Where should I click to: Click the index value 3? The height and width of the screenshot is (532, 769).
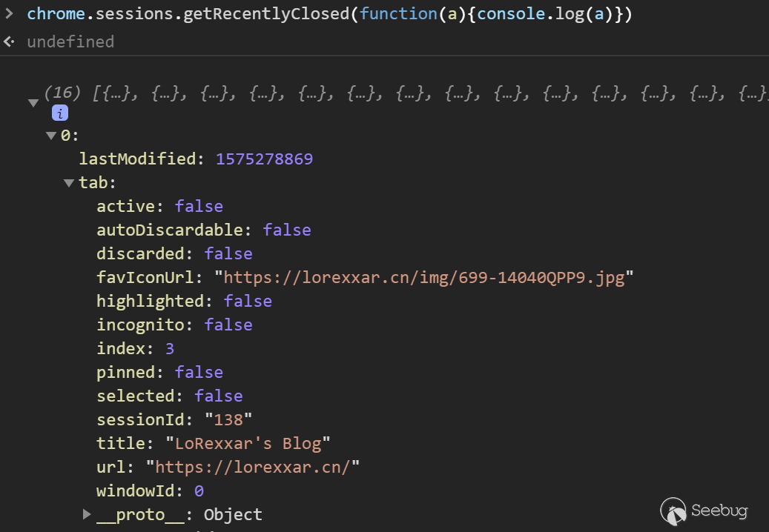170,349
